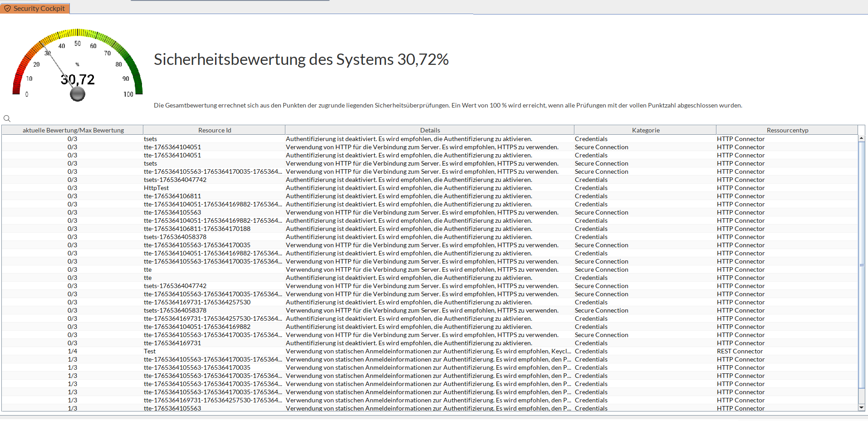Select the HttpTest resource row
Image resolution: width=868 pixels, height=421 pixels.
click(156, 188)
